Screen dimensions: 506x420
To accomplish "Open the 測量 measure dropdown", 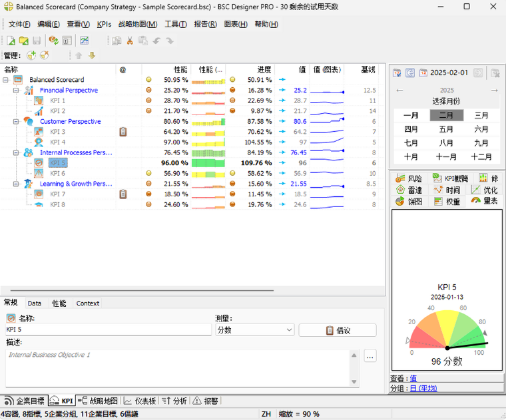I will pos(254,330).
